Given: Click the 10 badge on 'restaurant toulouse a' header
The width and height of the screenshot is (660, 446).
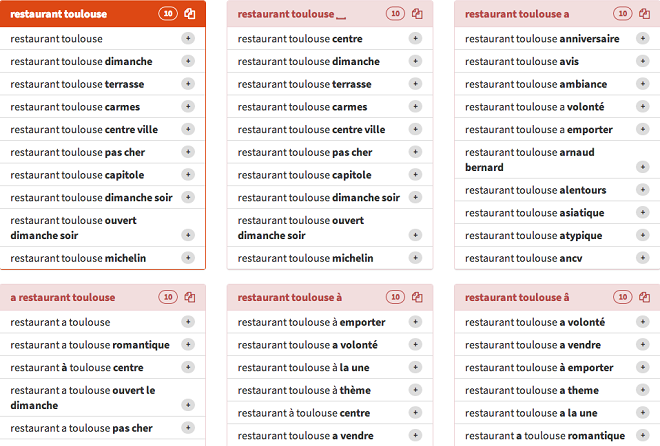Looking at the screenshot, I should 623,14.
